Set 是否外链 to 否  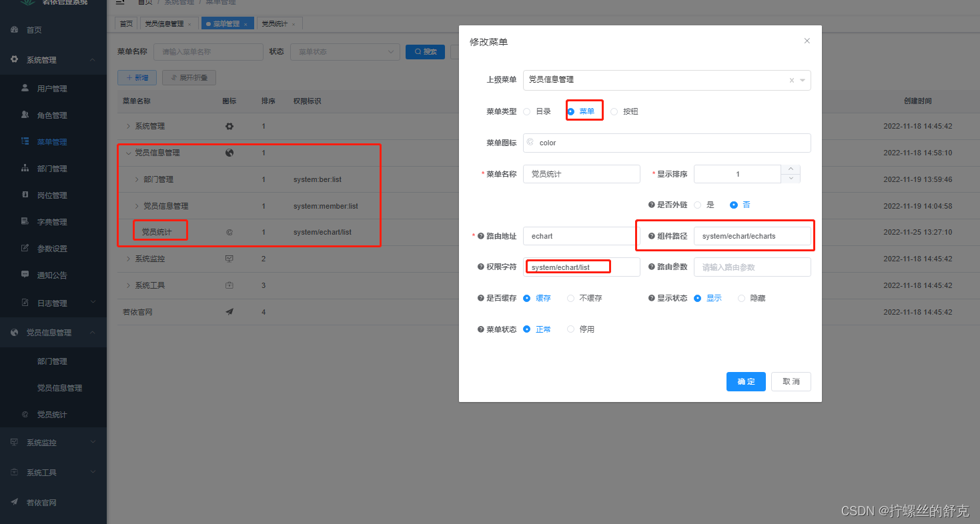(x=734, y=205)
